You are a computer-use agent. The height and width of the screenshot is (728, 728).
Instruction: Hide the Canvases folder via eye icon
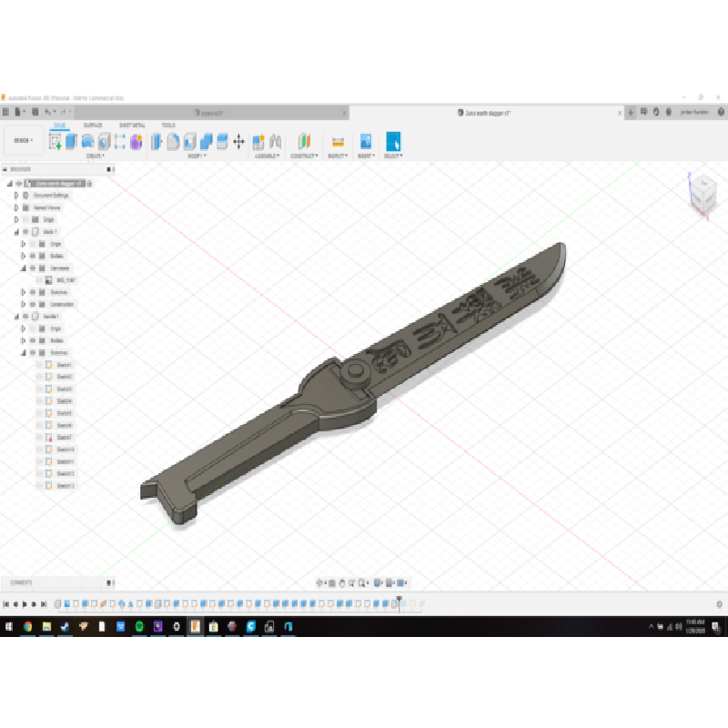(x=32, y=268)
